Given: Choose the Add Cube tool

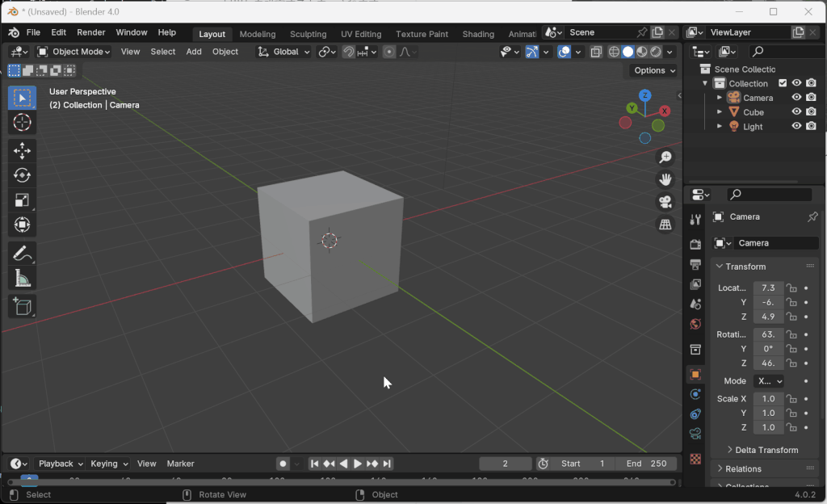Looking at the screenshot, I should (22, 306).
